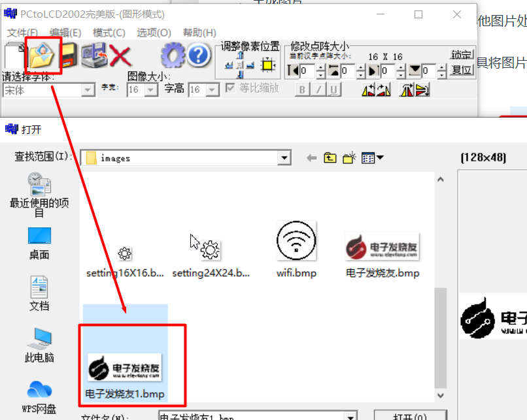
Task: Click the flip horizontal mirror icon
Action: [406, 90]
